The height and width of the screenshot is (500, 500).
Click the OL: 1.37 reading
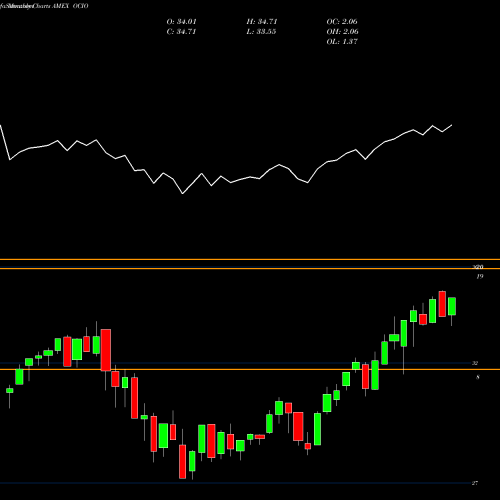pos(342,42)
